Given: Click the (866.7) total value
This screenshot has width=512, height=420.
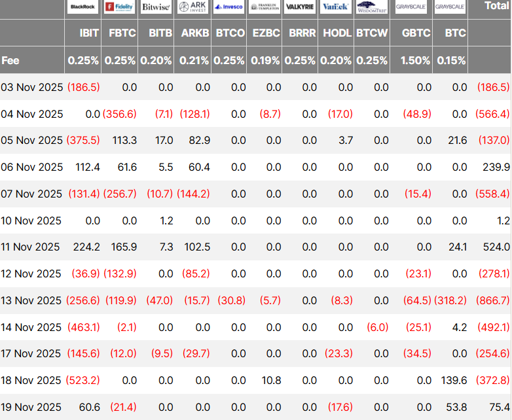Looking at the screenshot, I should point(494,300).
